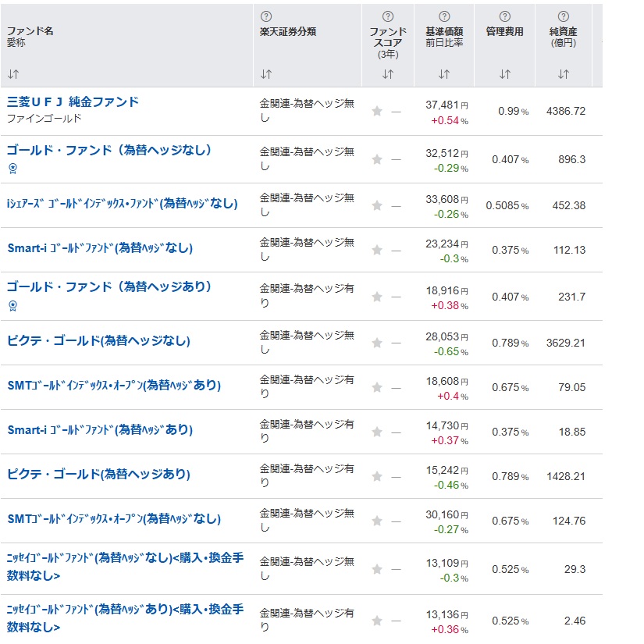Open SMTゴールドインデックス・オープン(為替ヘッジあり) link

coord(114,386)
